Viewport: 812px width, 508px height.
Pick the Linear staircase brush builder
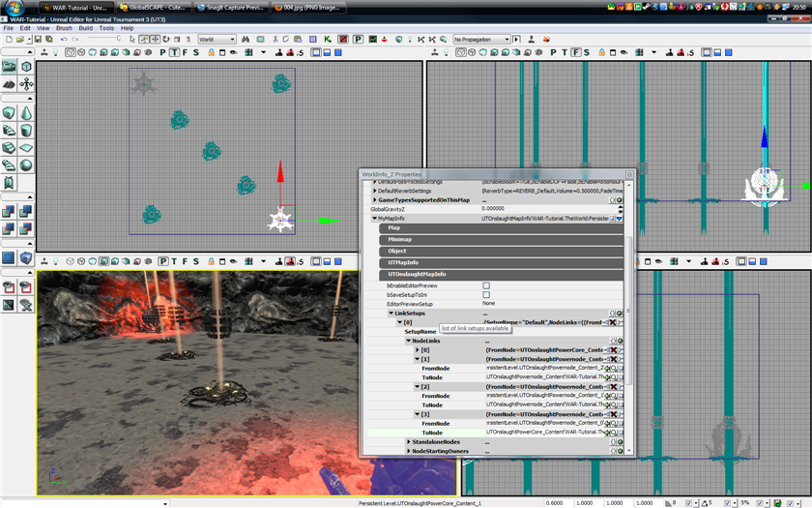[x=9, y=148]
